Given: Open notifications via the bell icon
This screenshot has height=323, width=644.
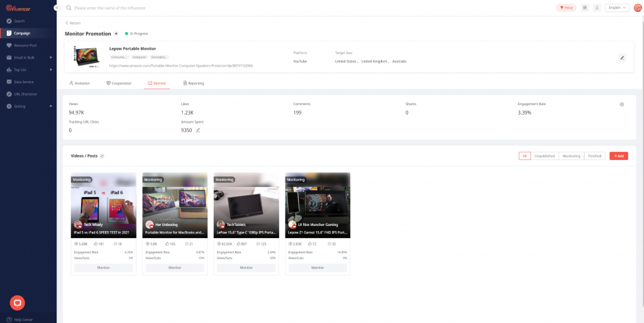Looking at the screenshot, I should (x=597, y=8).
